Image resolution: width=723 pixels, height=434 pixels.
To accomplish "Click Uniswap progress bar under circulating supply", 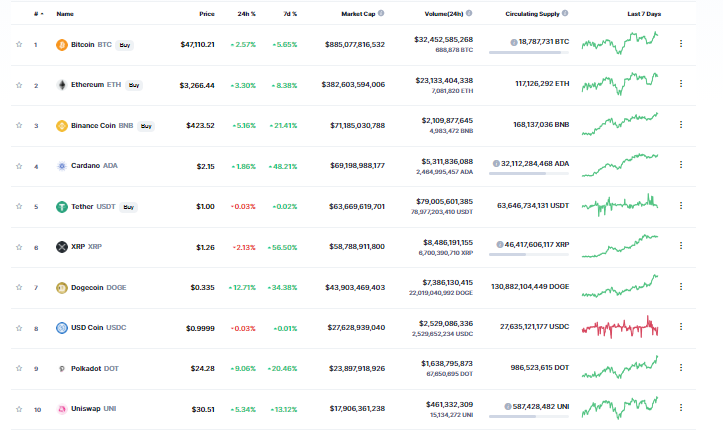I will [529, 416].
